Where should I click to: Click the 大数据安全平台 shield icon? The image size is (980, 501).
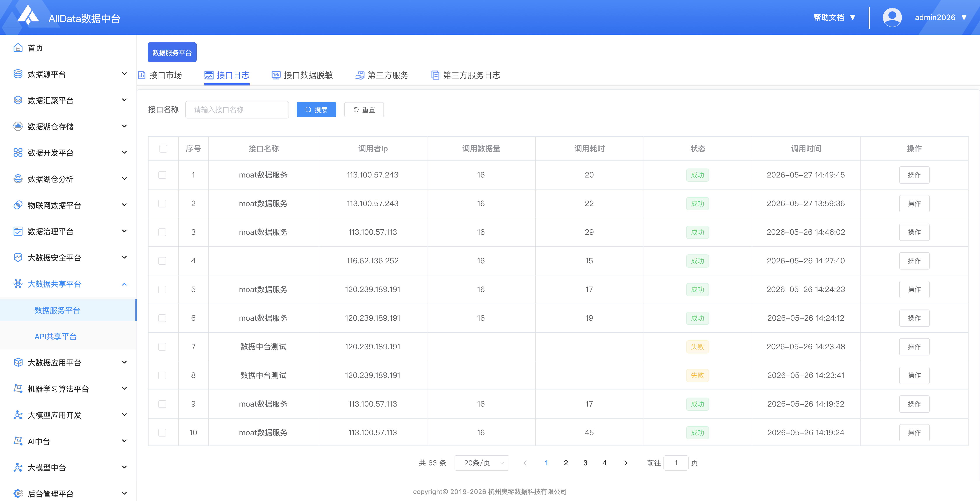(x=18, y=258)
